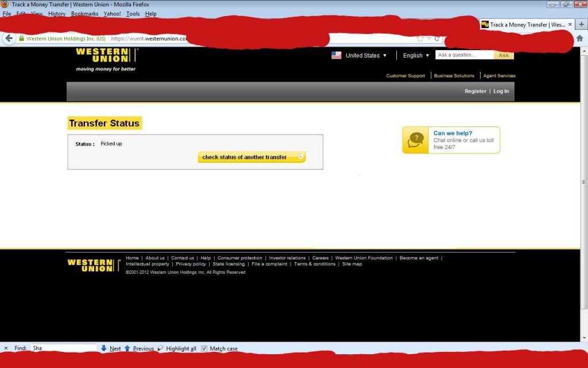Click the Picked up status text
Viewport: 588px width, 368px height.
(111, 143)
